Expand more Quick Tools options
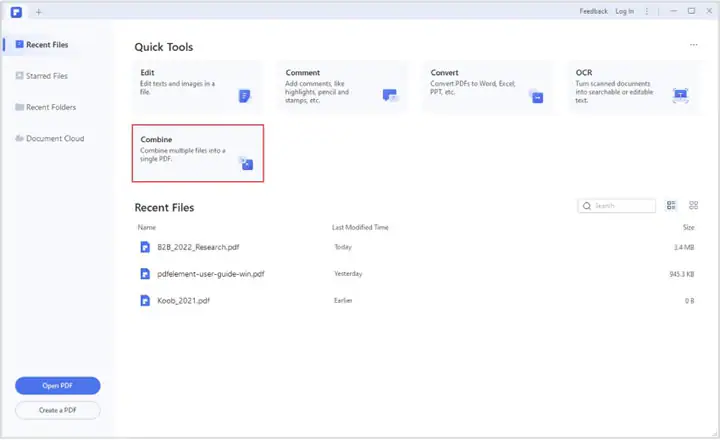 (693, 46)
